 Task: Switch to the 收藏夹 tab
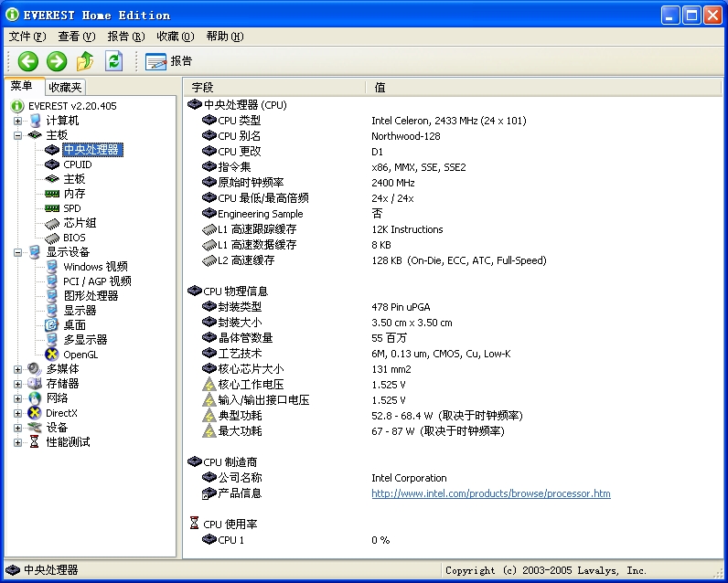[x=66, y=87]
